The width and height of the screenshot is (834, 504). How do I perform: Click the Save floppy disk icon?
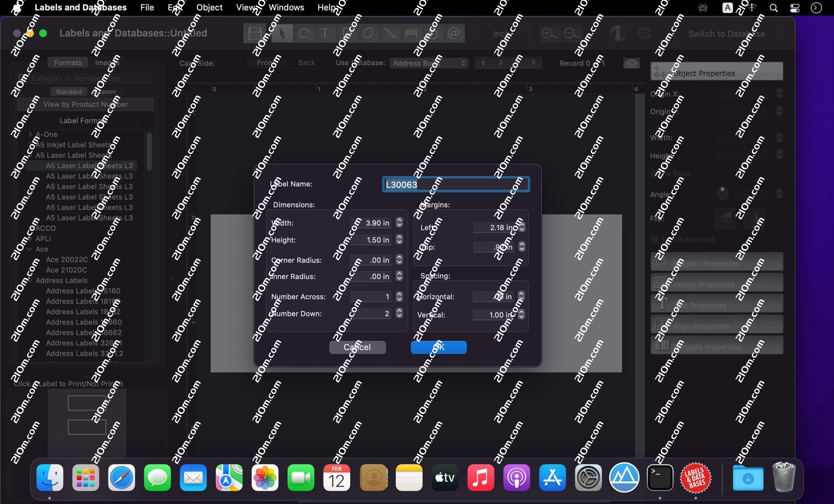tap(255, 33)
